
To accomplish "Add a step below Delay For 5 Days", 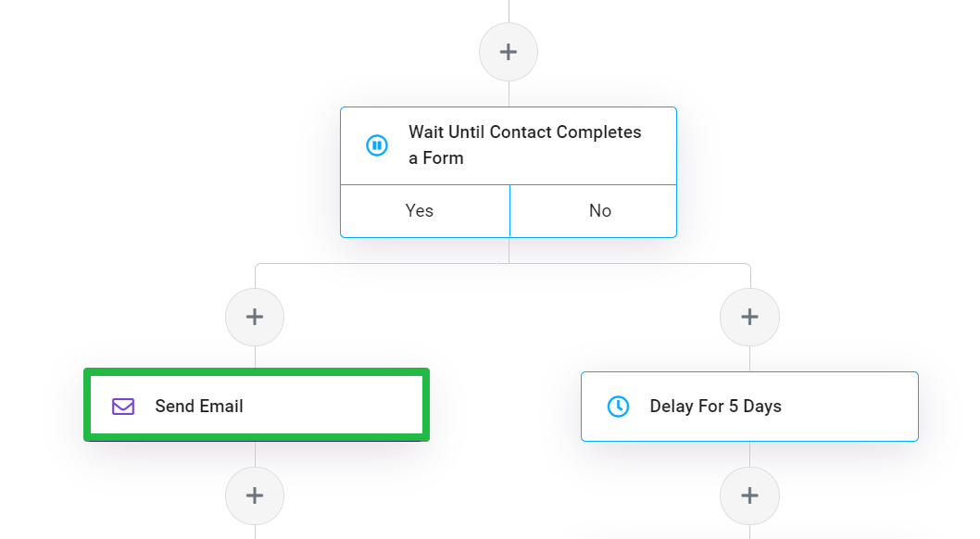I will point(749,495).
